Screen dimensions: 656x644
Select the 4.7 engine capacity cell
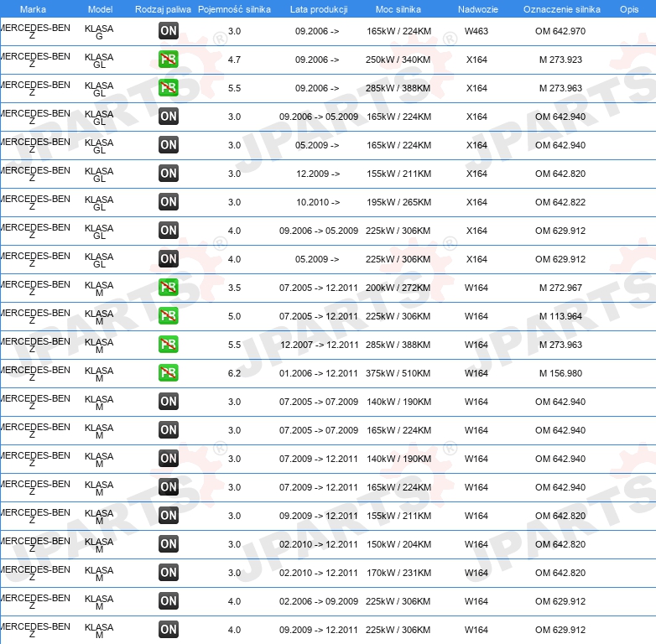point(234,60)
